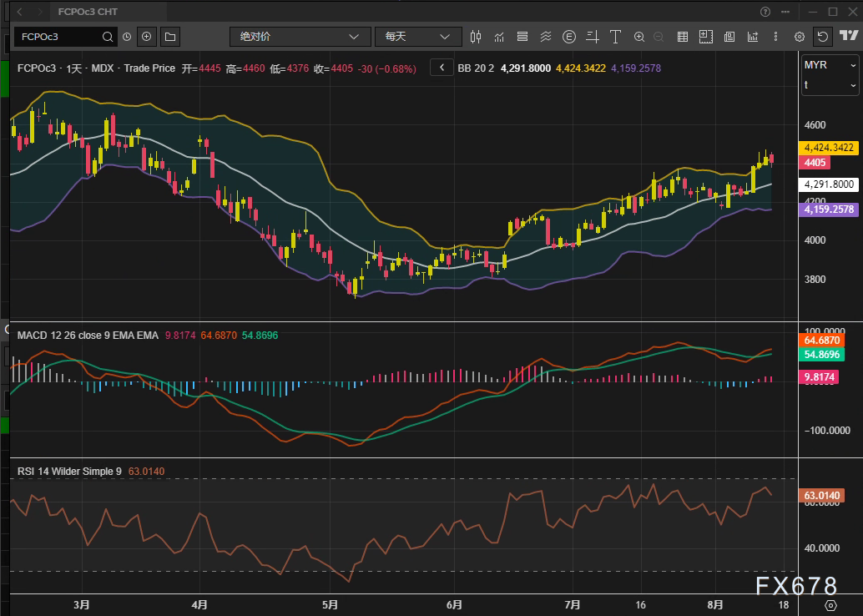The image size is (863, 616).
Task: Select the FCPOc3 CHT tab
Action: pyautogui.click(x=88, y=12)
